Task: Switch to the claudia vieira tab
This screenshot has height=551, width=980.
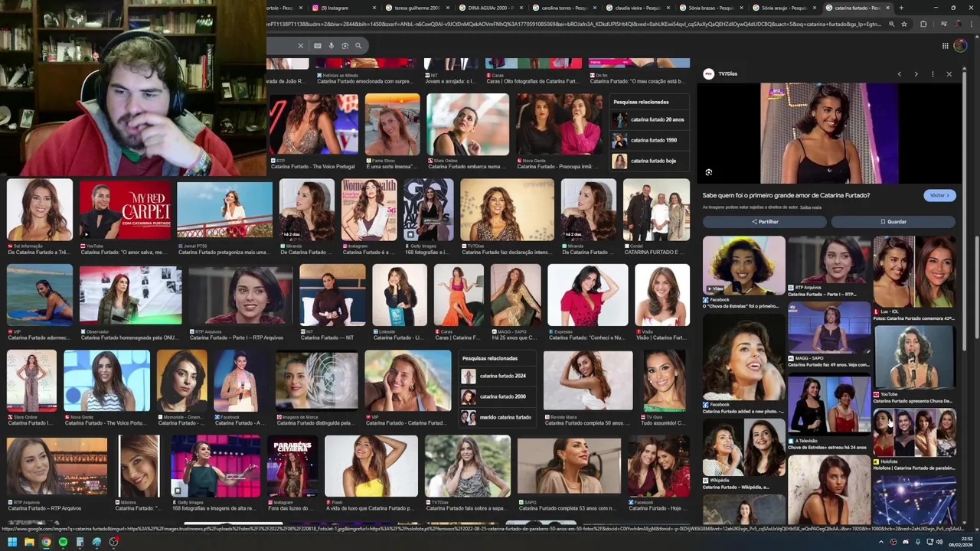Action: (x=638, y=8)
